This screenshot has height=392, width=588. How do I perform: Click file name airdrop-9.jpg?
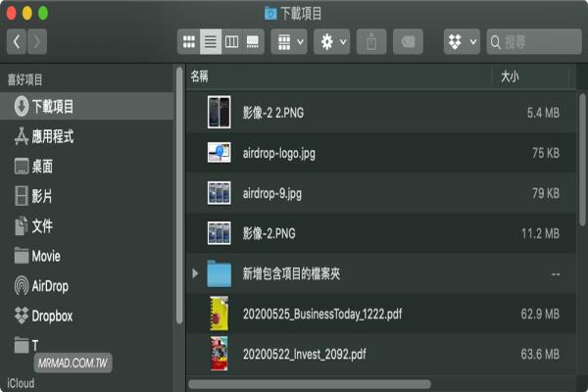click(x=271, y=194)
